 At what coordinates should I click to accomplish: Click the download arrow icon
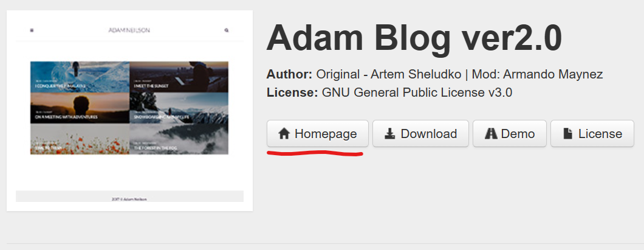pos(390,134)
